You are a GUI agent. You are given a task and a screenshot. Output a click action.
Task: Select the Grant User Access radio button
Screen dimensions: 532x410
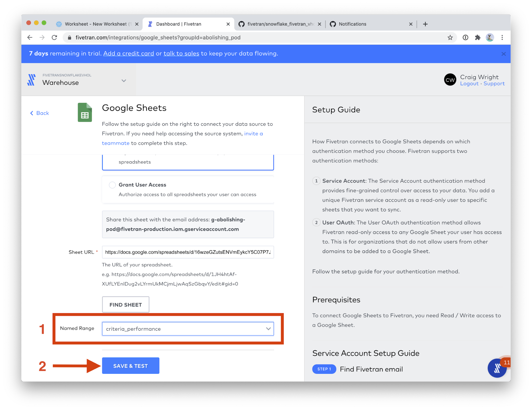[x=112, y=185]
